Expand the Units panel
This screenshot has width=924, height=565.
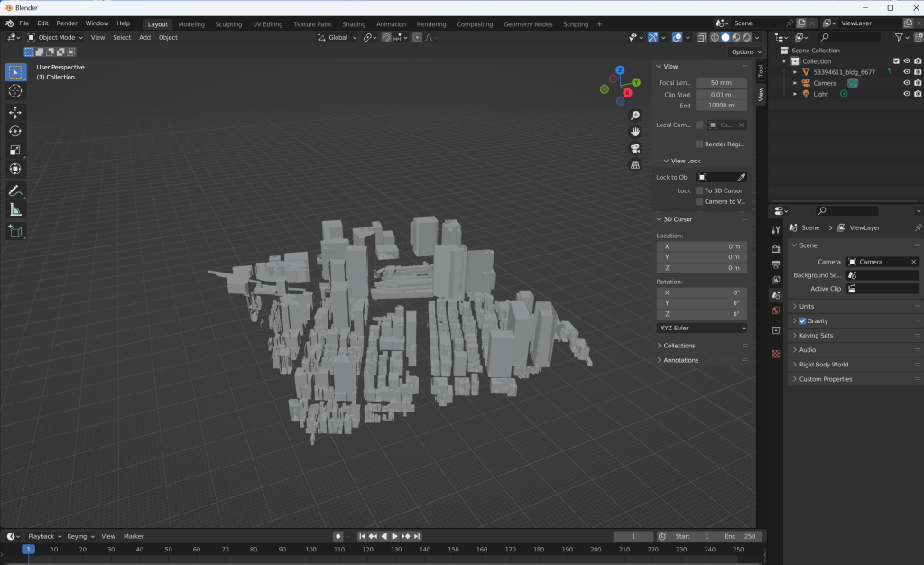[x=807, y=307]
